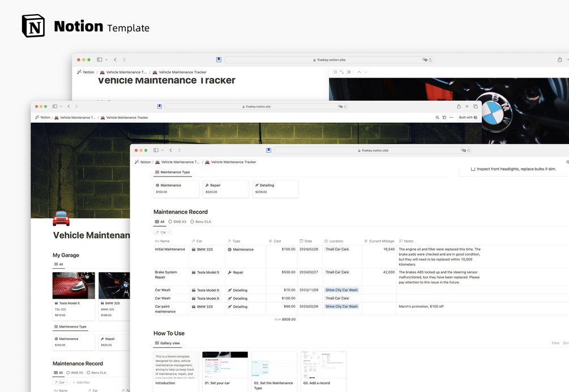This screenshot has width=569, height=392.
Task: Click the blue bookmark extension icon in front window
Action: click(x=268, y=150)
